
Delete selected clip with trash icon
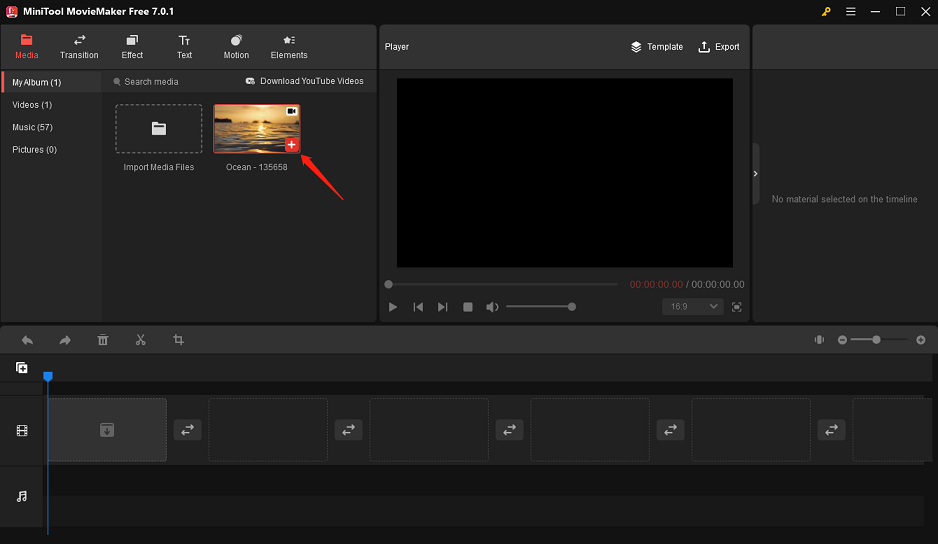point(103,340)
